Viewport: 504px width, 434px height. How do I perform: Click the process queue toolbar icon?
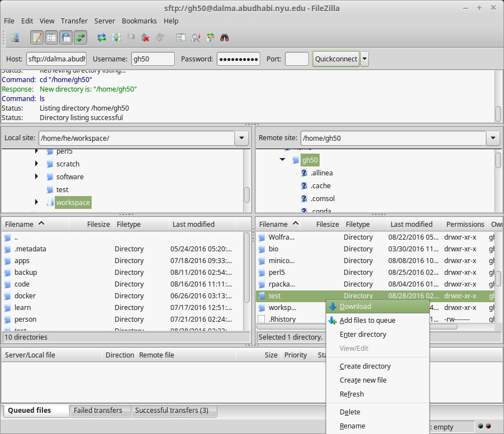click(x=116, y=37)
